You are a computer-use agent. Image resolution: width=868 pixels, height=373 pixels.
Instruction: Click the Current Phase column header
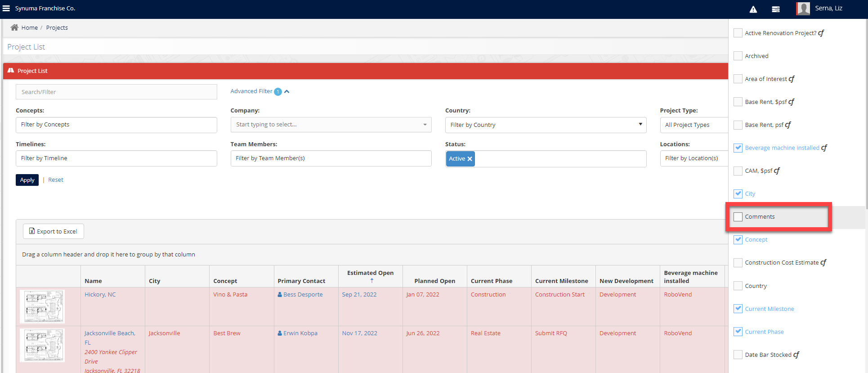tap(491, 281)
